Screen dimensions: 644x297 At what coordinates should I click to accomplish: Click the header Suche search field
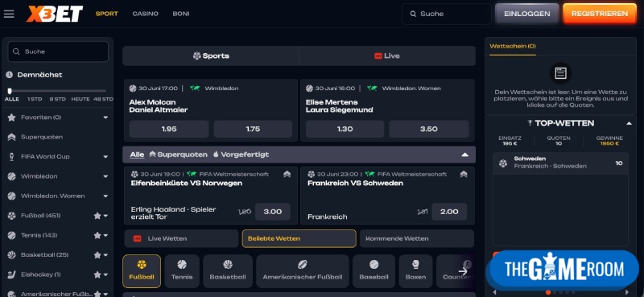447,14
